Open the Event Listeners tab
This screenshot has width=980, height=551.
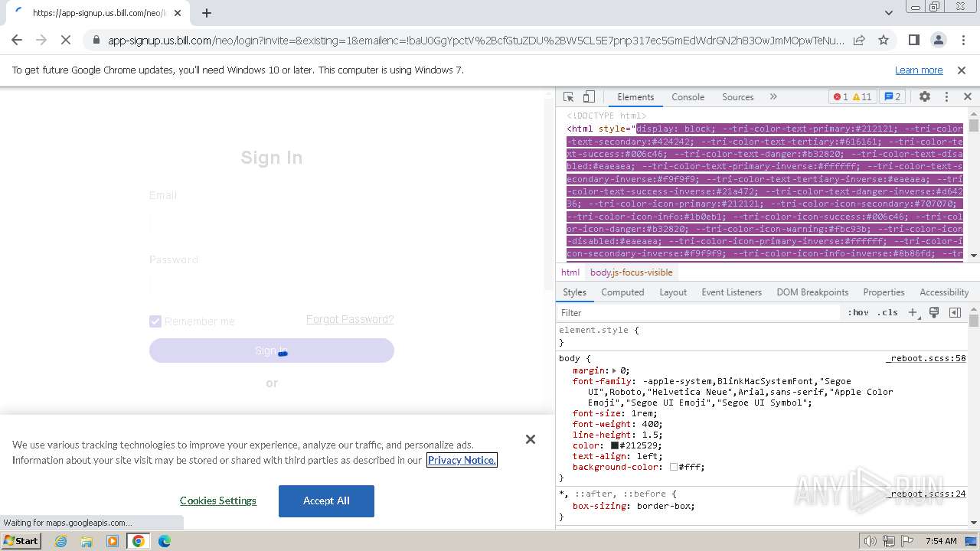[x=732, y=292]
